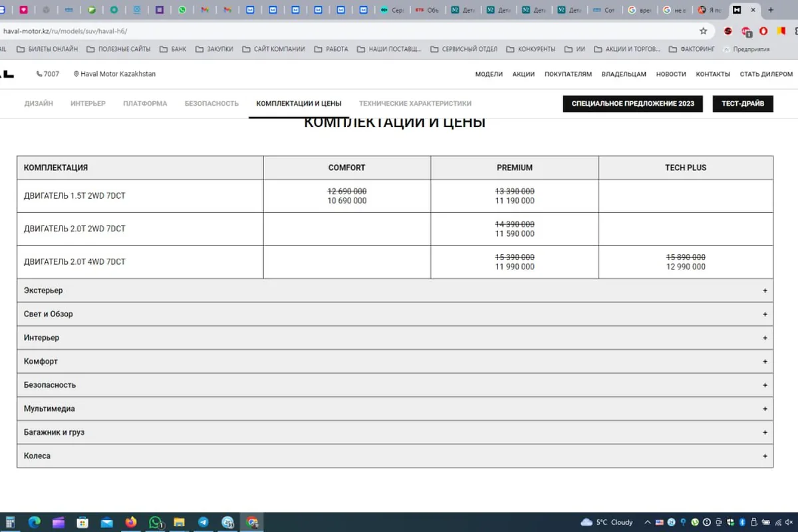Open the Mail app in taskbar
The width and height of the screenshot is (798, 532).
pyautogui.click(x=106, y=522)
